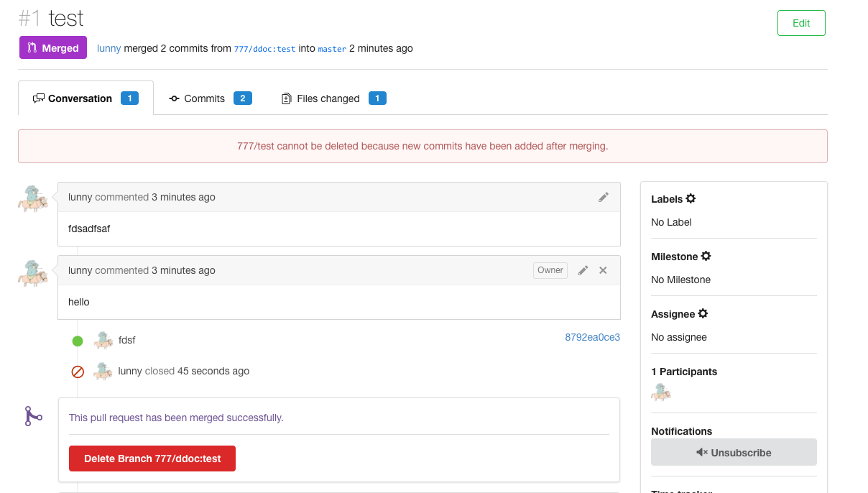Click the participant avatar under 1 Participants

[660, 392]
